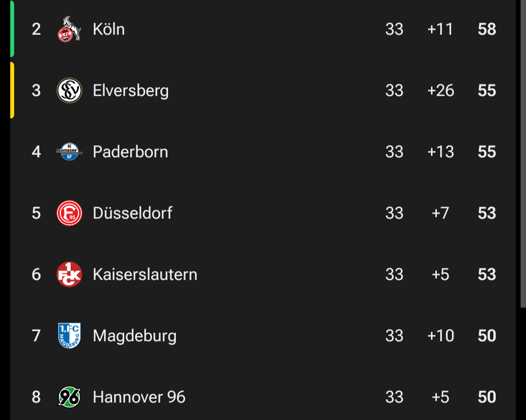This screenshot has height=420, width=526.
Task: Click the Düsseldorf F95 badge
Action: click(x=70, y=213)
